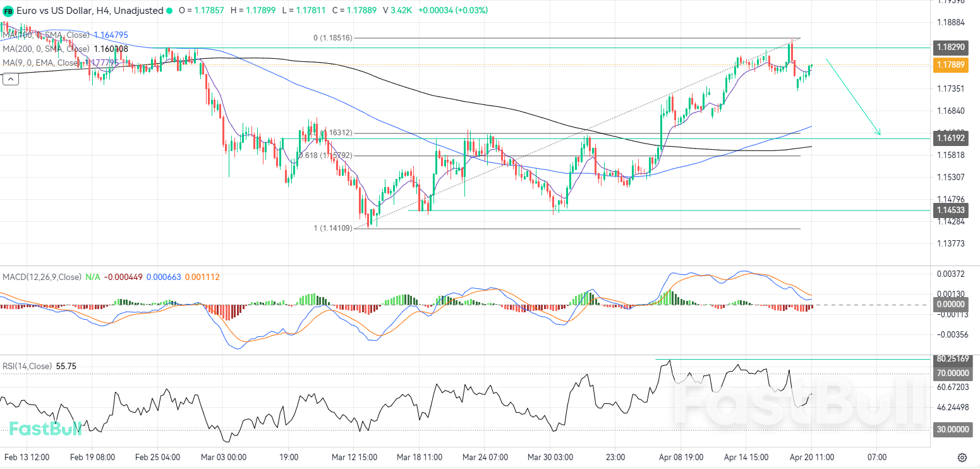Open the 1.18290 resistance price label

coord(951,47)
